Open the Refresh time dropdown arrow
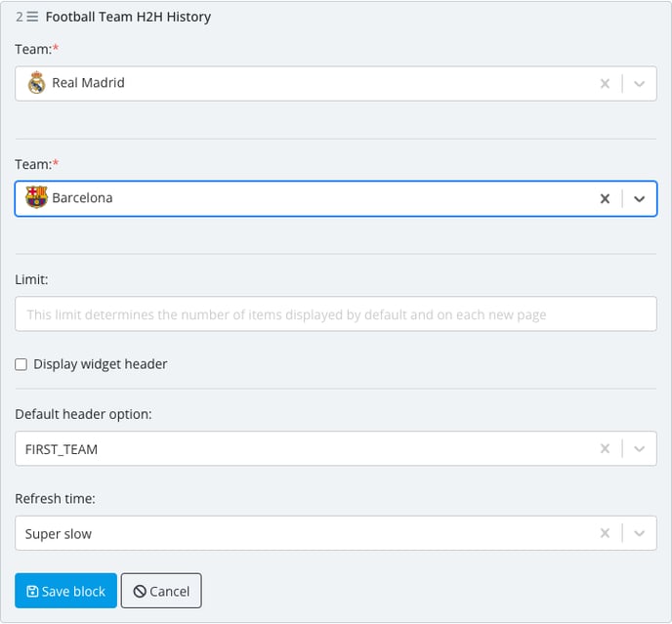 click(639, 533)
